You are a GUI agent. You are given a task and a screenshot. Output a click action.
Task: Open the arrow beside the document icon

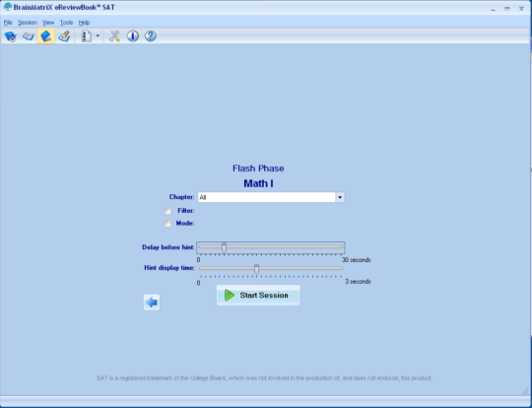click(x=98, y=36)
